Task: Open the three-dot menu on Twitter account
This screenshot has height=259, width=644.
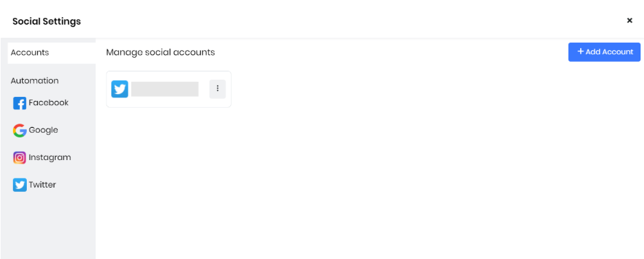Action: click(218, 89)
